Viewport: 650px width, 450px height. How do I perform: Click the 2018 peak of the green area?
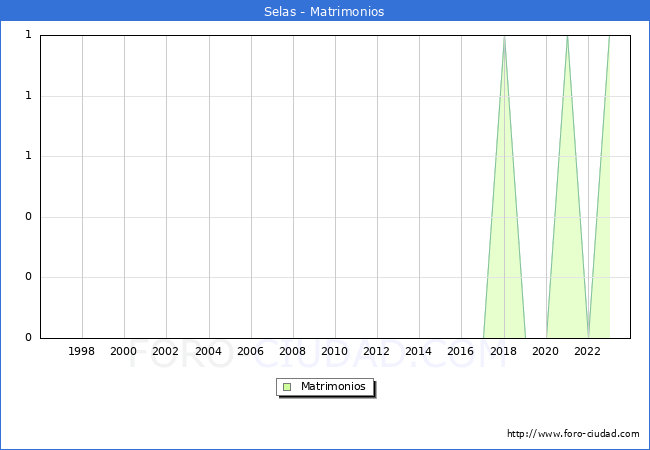pos(504,37)
